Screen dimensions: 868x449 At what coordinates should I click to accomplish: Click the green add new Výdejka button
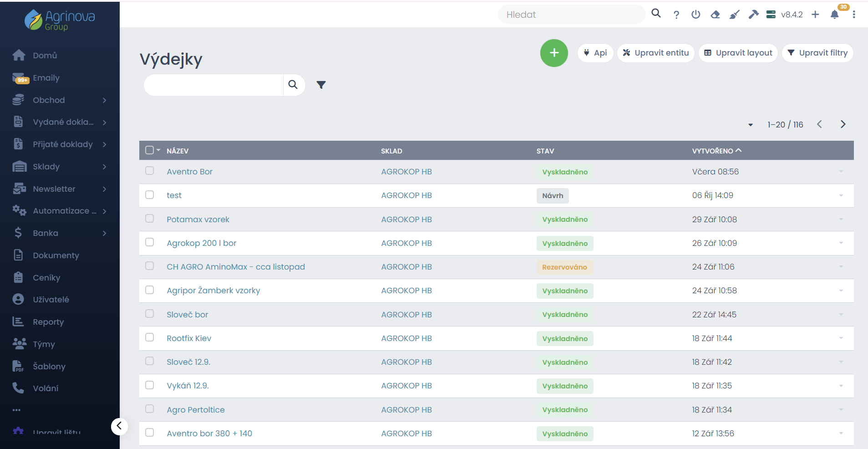(x=553, y=53)
